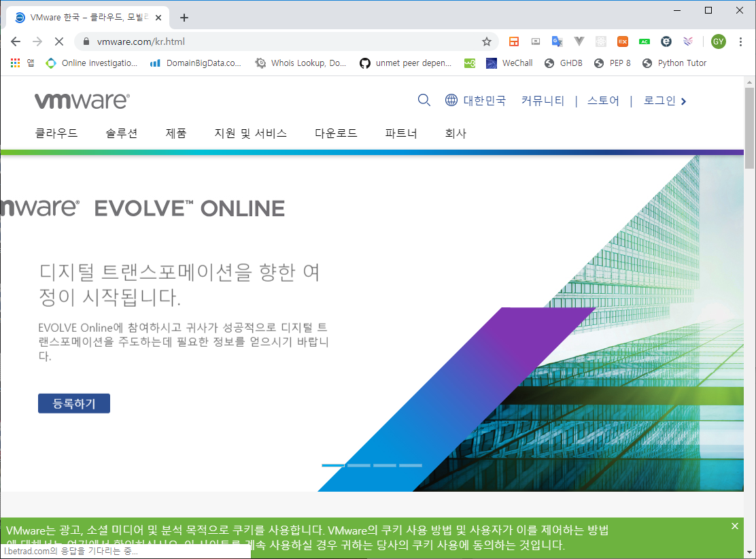Open the dark circular e extension
Viewport: 756px width, 559px height.
coord(666,41)
